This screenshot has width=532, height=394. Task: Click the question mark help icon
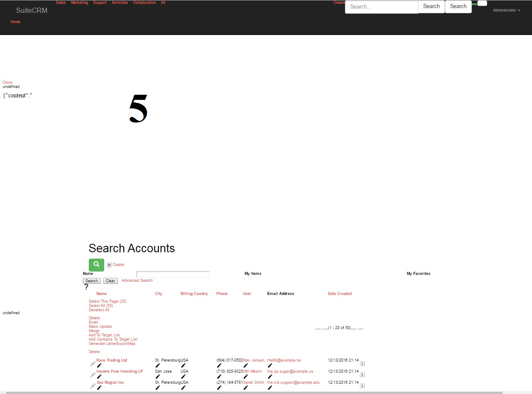coord(86,287)
